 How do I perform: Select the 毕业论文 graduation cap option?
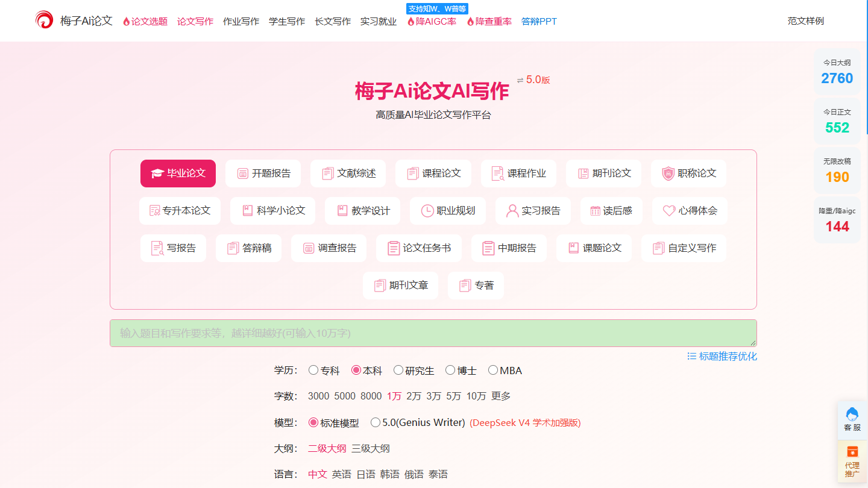[178, 174]
